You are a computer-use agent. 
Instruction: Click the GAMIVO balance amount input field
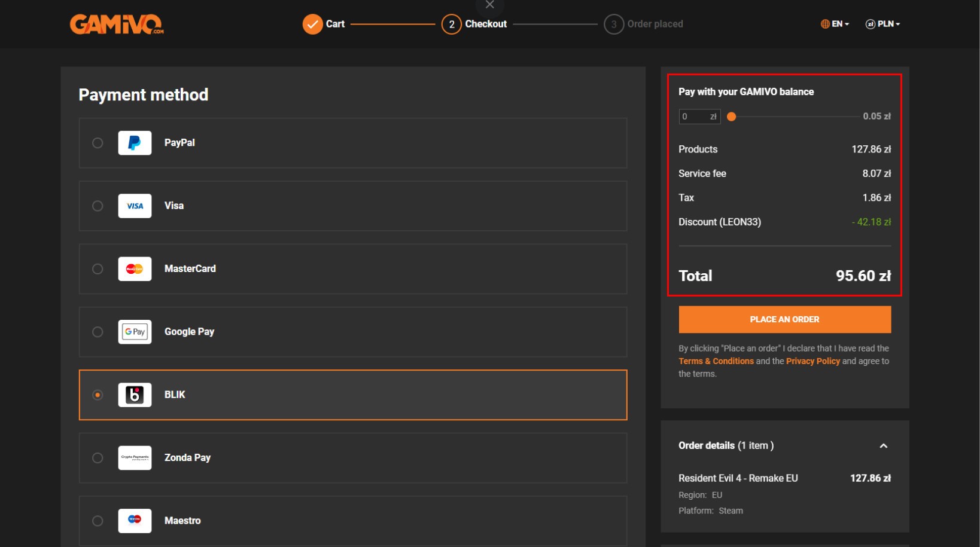[x=699, y=117]
